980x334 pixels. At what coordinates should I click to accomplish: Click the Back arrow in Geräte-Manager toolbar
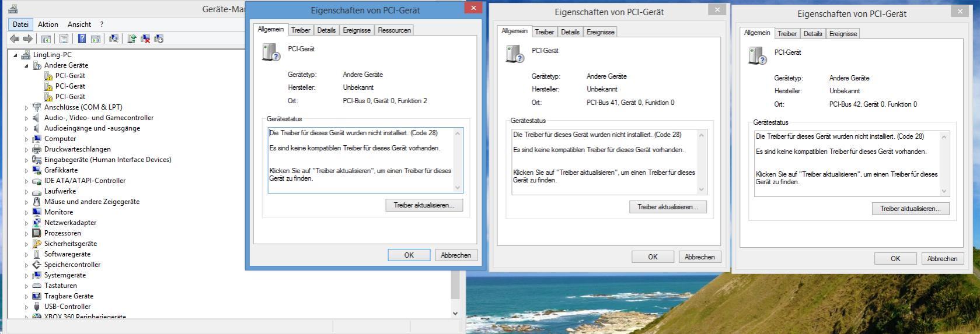point(15,39)
